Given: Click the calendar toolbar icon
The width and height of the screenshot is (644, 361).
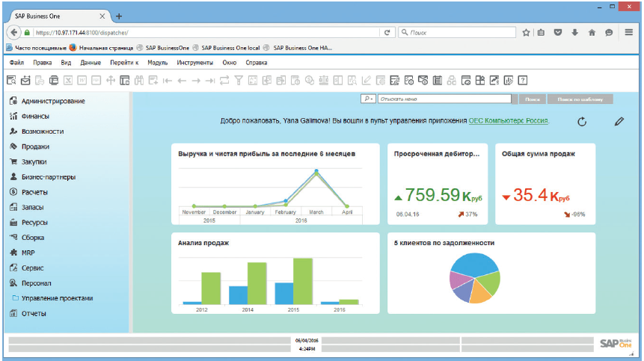Looking at the screenshot, I should (x=438, y=81).
